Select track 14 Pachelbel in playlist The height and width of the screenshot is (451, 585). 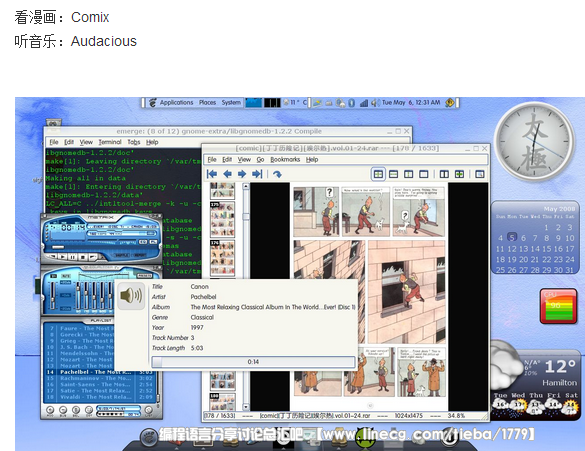pos(99,372)
